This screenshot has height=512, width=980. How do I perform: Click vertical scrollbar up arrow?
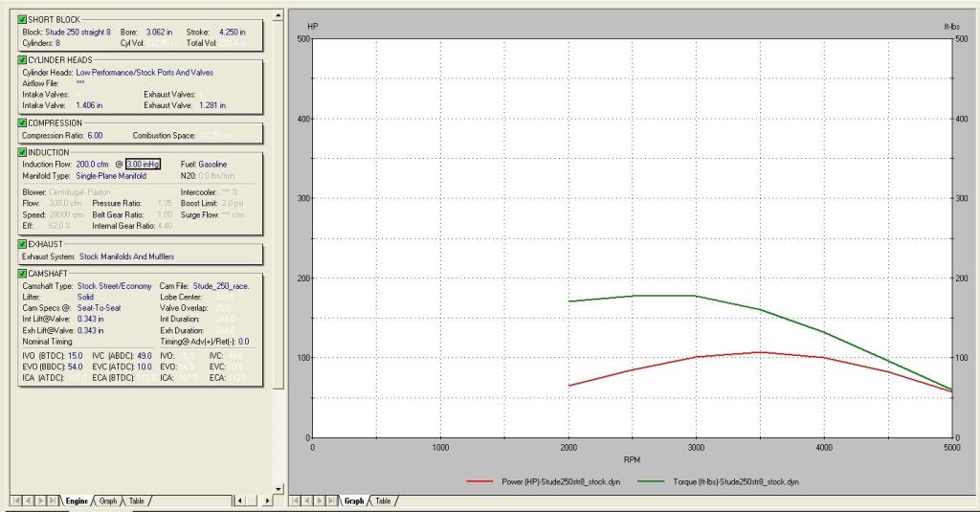[278, 14]
